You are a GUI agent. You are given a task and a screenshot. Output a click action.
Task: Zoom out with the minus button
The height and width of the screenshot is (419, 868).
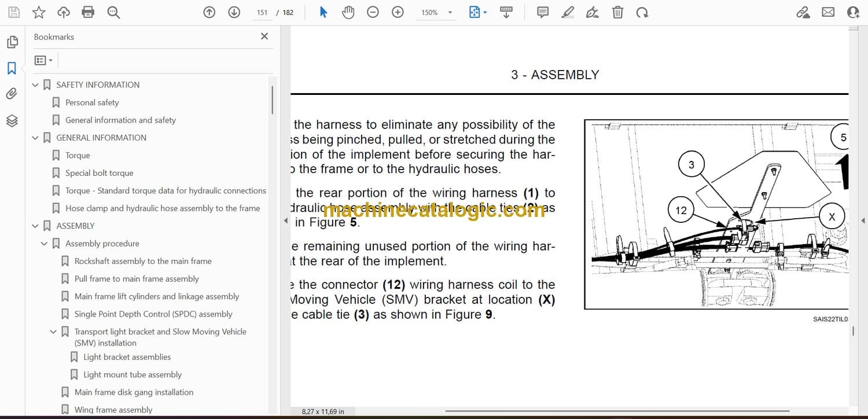[373, 12]
